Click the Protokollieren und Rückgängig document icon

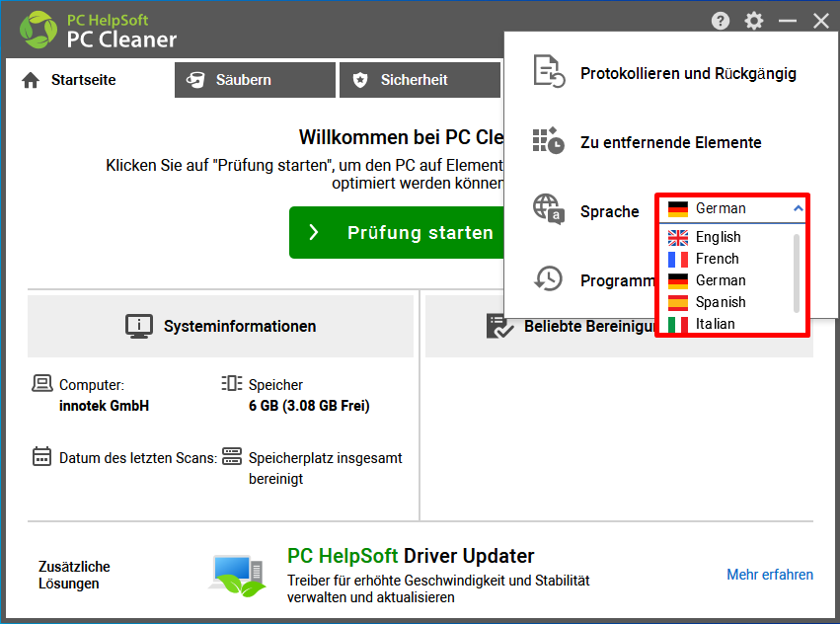(x=549, y=71)
